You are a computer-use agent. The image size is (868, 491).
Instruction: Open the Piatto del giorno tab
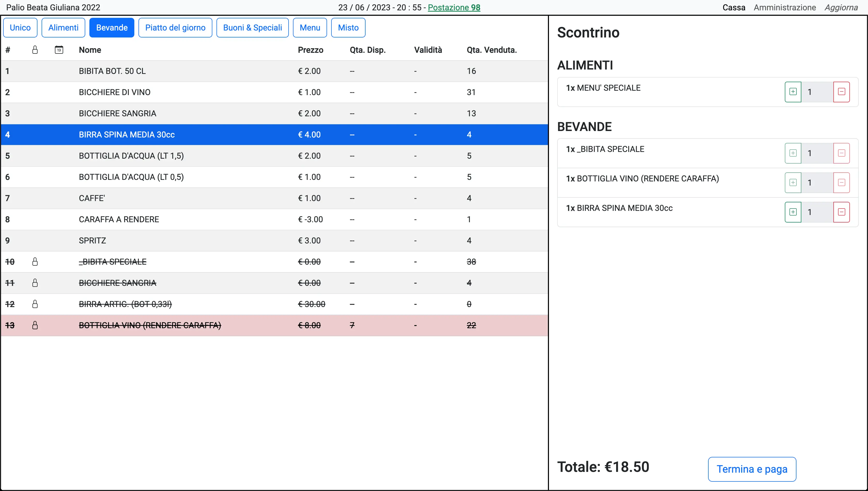tap(175, 28)
